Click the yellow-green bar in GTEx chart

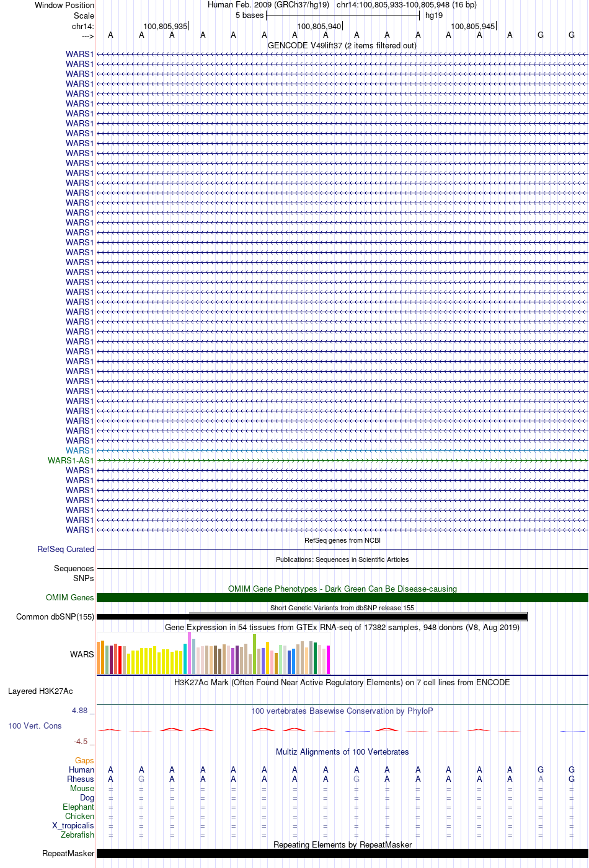(254, 654)
